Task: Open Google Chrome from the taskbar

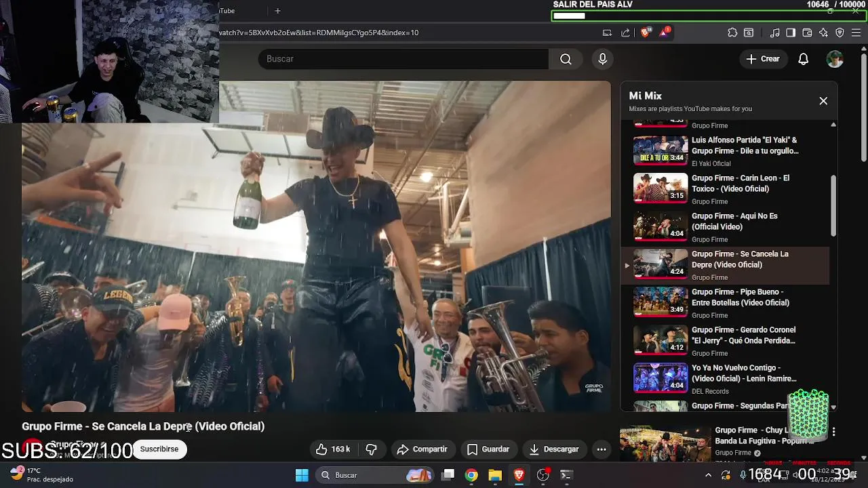Action: (471, 475)
